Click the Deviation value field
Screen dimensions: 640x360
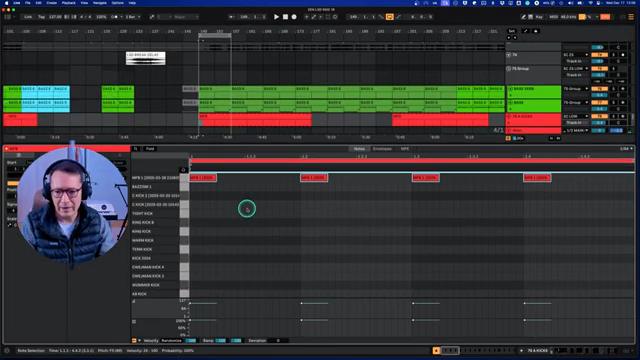click(278, 340)
